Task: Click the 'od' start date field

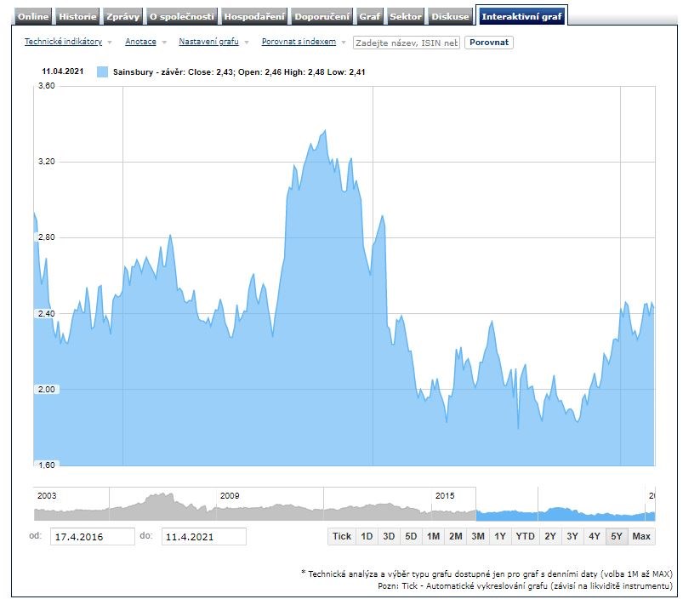Action: coord(92,537)
